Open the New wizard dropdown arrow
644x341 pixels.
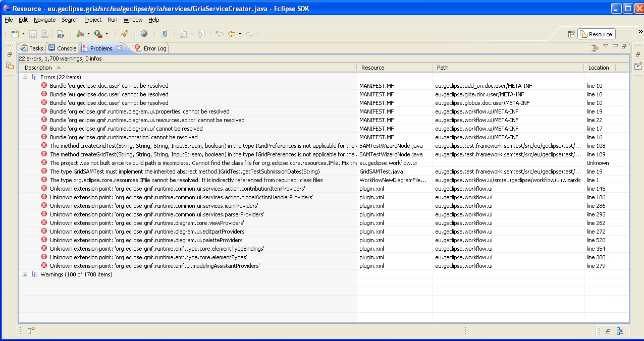(x=23, y=34)
